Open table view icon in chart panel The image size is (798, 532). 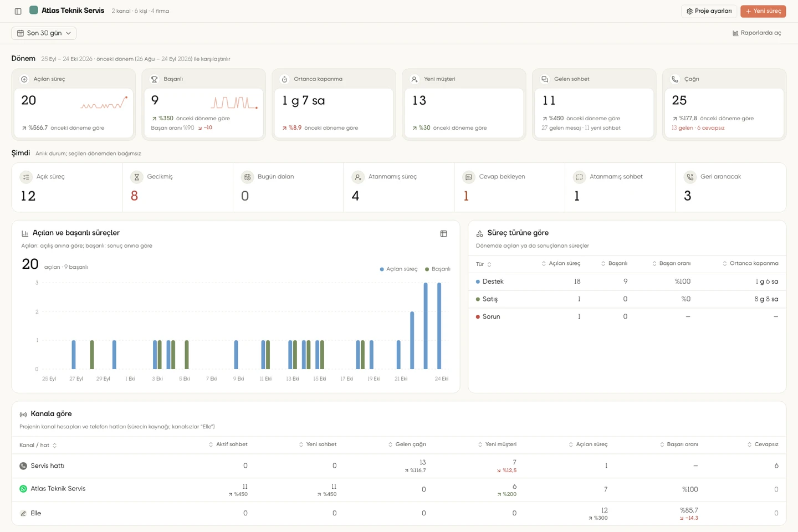(443, 234)
